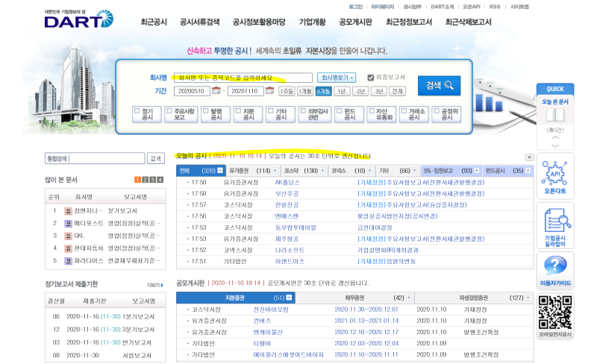Click the 코 badge next to 파라다이스
597x364 pixels.
[68, 261]
